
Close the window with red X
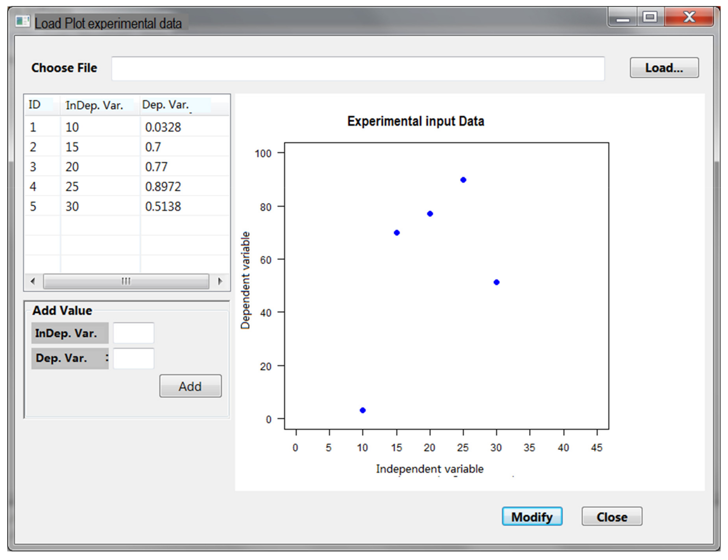689,17
